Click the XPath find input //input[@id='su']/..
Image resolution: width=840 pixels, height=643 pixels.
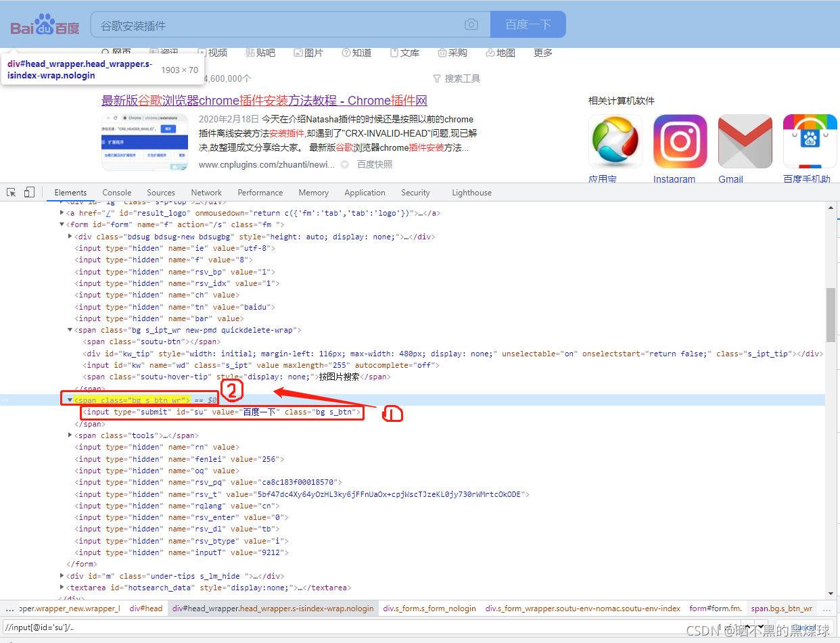[358, 627]
